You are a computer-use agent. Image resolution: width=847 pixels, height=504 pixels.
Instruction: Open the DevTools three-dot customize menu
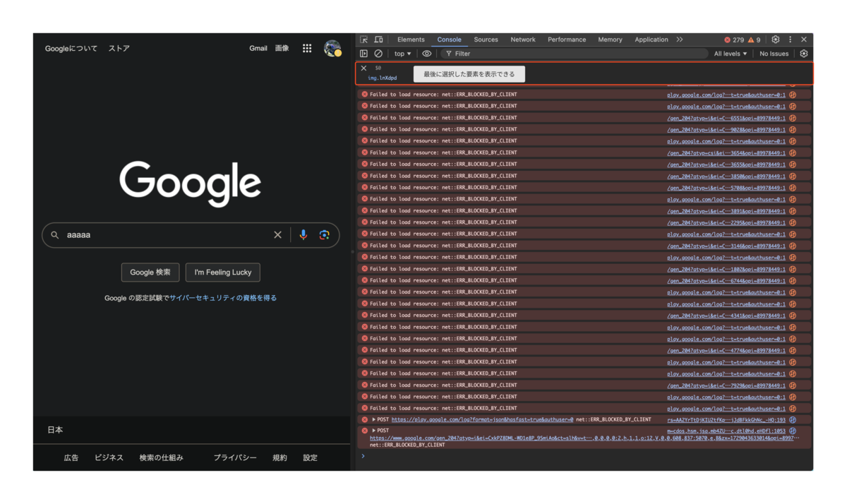coord(791,40)
